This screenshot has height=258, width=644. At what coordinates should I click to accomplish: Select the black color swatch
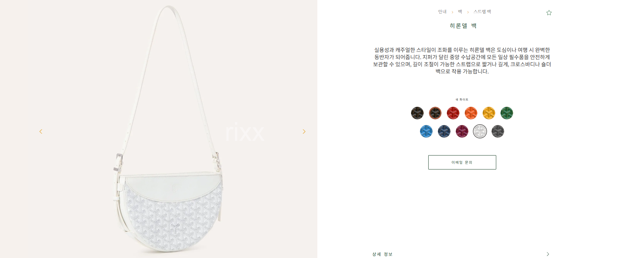pyautogui.click(x=417, y=113)
